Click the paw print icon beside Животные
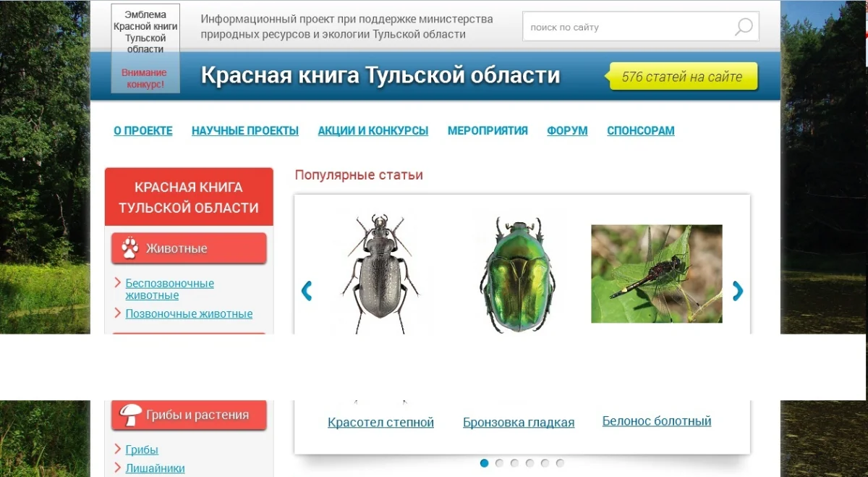The width and height of the screenshot is (868, 477). (130, 248)
